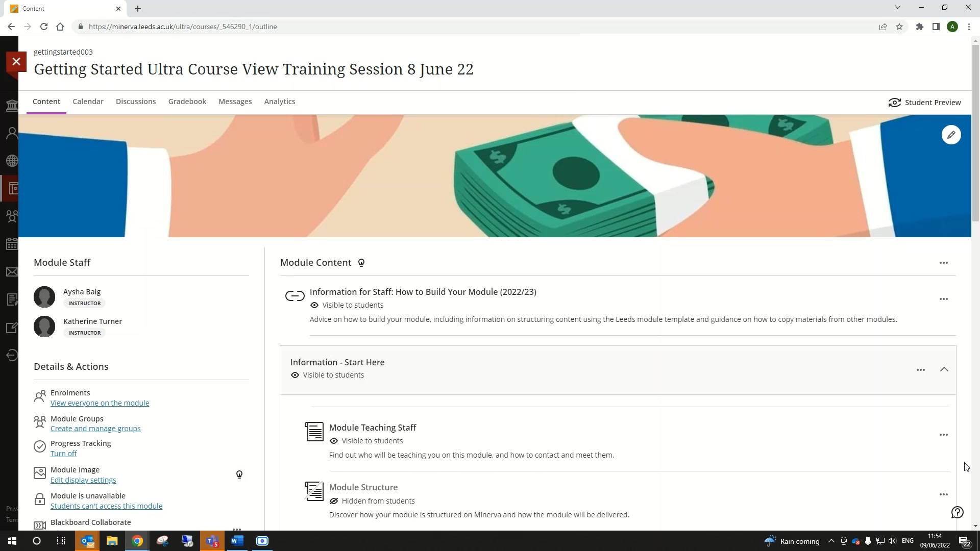Screen dimensions: 980x551
Task: Click Edit display settings for Module Image
Action: [x=84, y=480]
